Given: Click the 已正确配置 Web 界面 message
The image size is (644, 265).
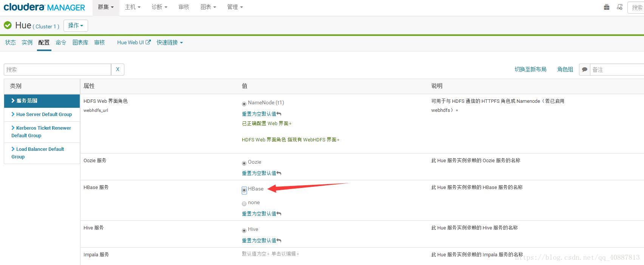Looking at the screenshot, I should [x=267, y=123].
